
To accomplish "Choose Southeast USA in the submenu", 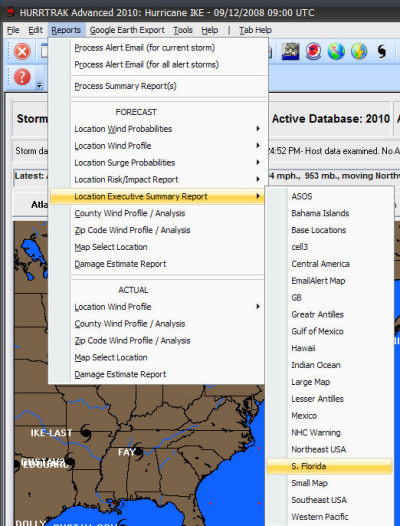I will 330,500.
